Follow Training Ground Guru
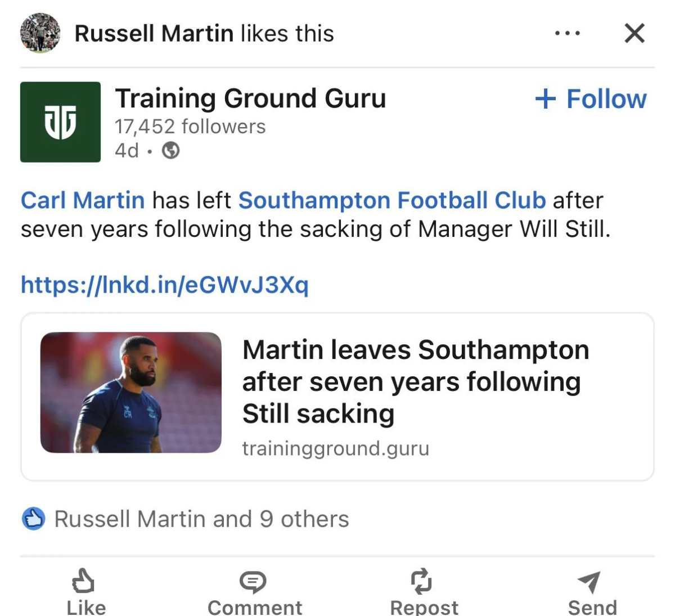 [591, 99]
